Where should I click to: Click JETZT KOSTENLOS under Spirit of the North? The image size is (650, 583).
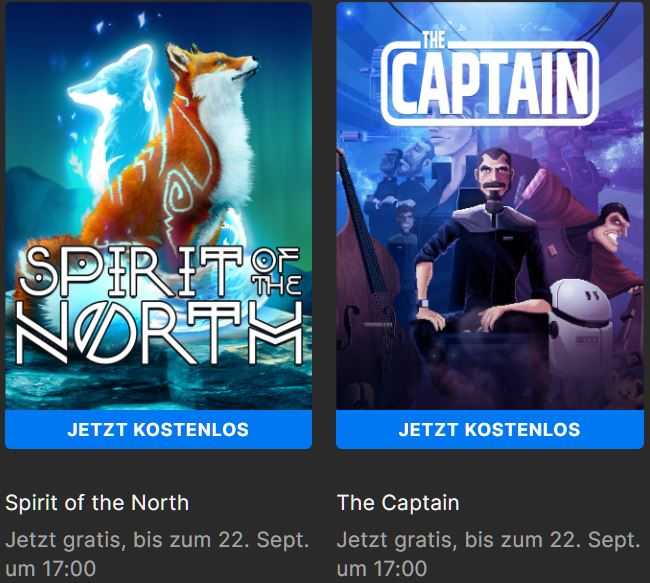pyautogui.click(x=158, y=429)
